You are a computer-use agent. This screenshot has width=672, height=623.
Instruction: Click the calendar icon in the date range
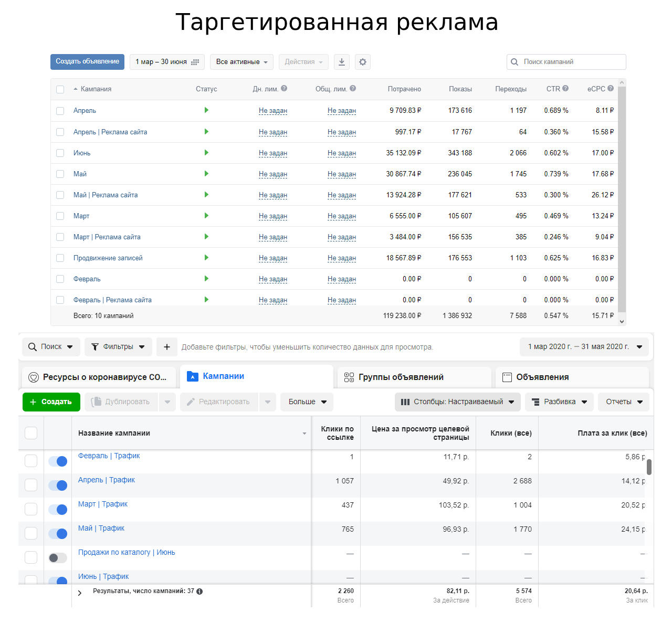click(195, 62)
